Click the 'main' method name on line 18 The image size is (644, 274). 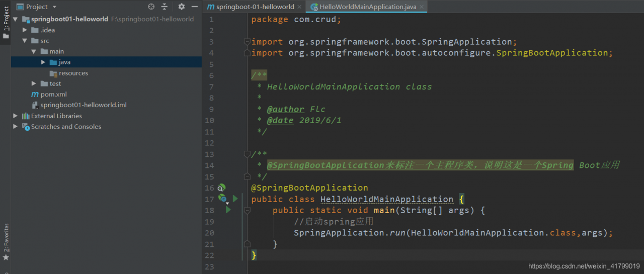tap(384, 210)
